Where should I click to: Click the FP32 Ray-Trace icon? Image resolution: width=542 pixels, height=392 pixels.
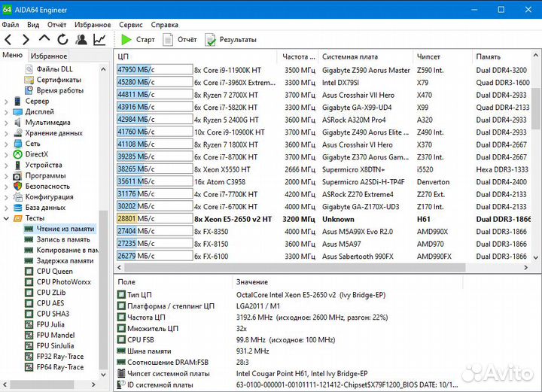[29, 357]
